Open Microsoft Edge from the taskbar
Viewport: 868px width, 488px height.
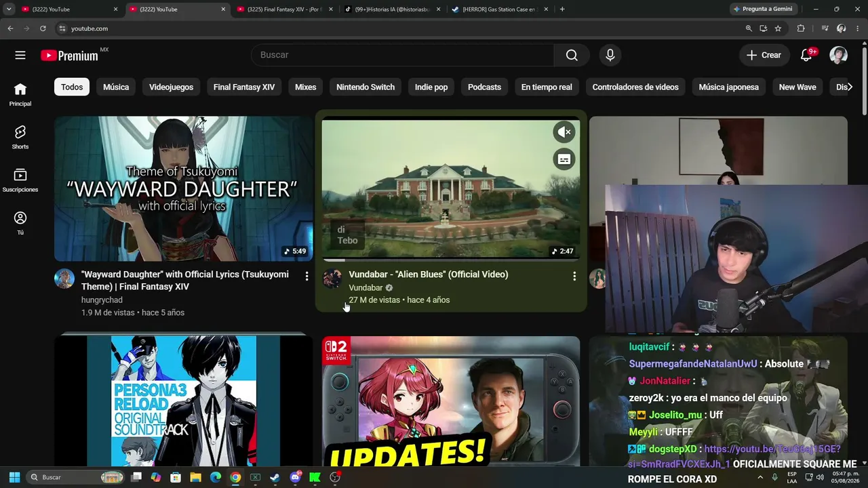coord(216,477)
